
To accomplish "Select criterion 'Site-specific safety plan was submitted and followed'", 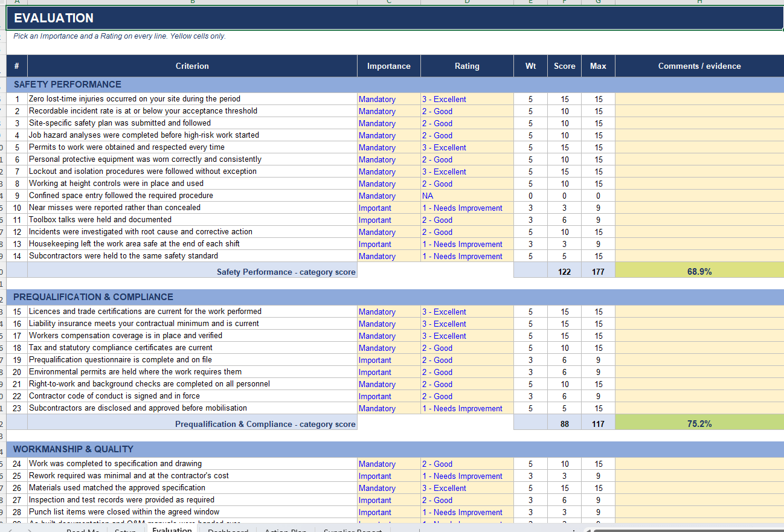I will (x=192, y=123).
